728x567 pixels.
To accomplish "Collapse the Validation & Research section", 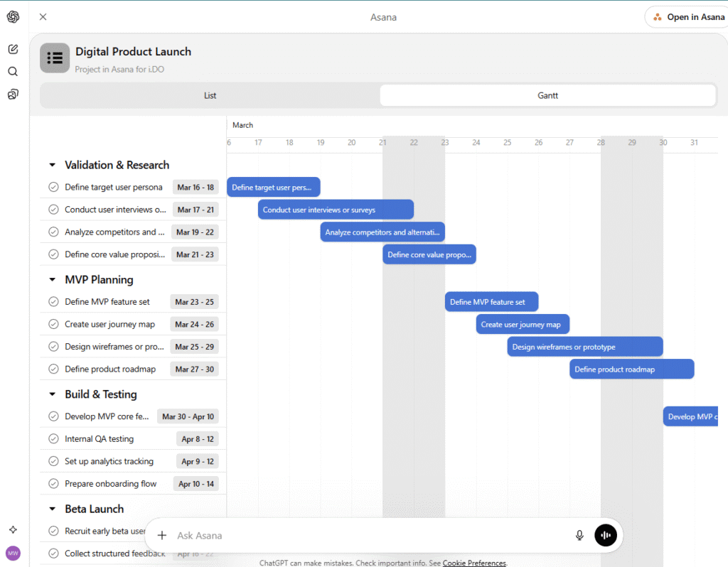I will point(51,164).
